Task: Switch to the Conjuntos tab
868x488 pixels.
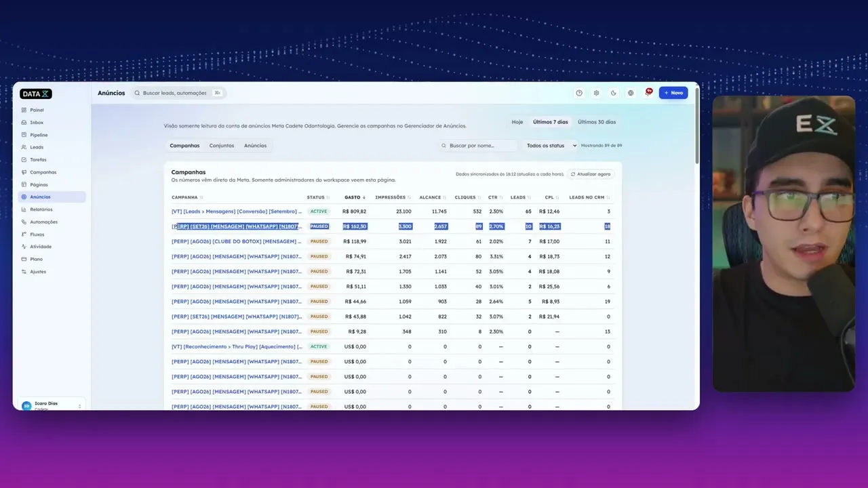Action: click(x=222, y=146)
